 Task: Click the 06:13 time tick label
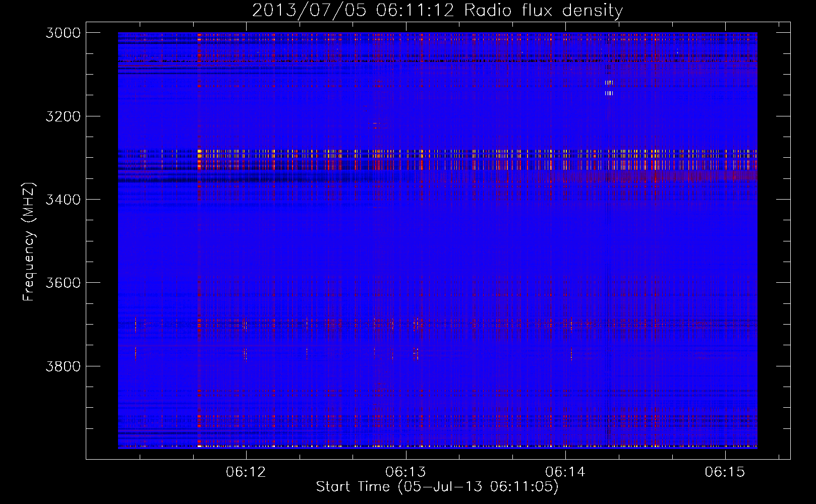tap(405, 472)
